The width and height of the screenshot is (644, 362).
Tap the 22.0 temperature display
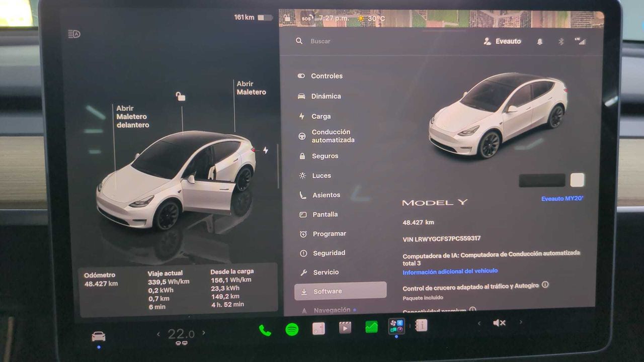coord(181,334)
